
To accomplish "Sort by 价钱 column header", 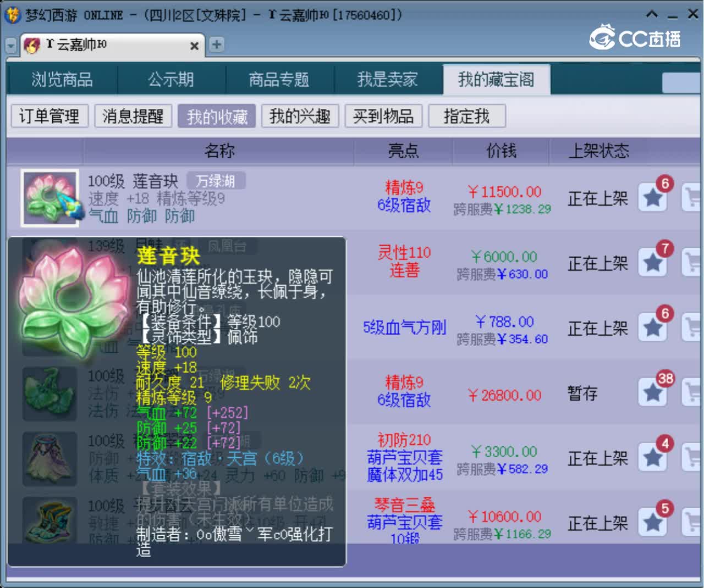I will point(501,151).
